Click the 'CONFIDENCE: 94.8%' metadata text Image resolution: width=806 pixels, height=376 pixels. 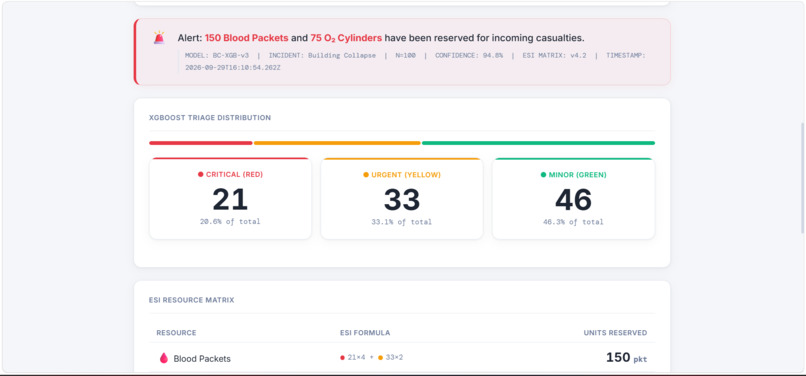click(469, 55)
